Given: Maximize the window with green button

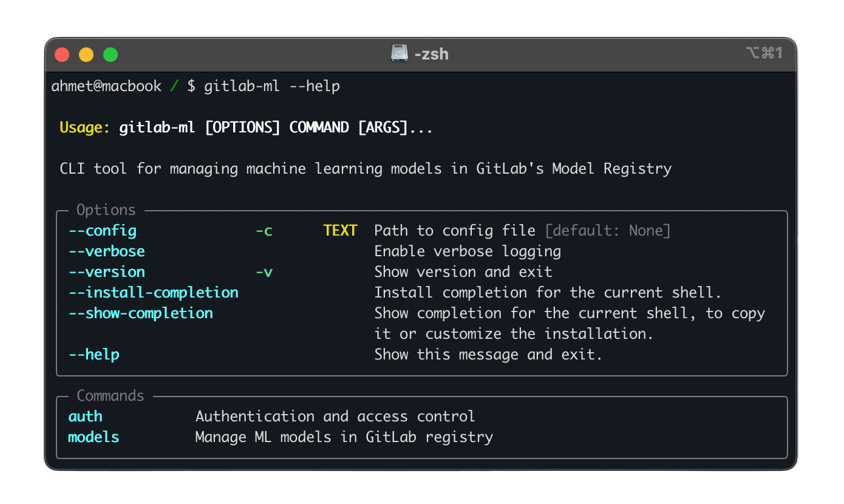Looking at the screenshot, I should click(111, 55).
